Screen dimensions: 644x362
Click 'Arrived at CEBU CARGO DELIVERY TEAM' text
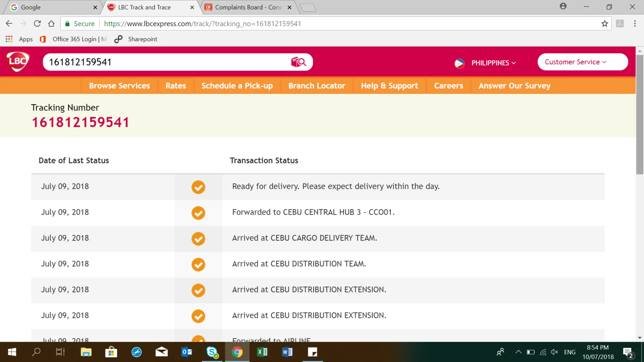point(305,238)
